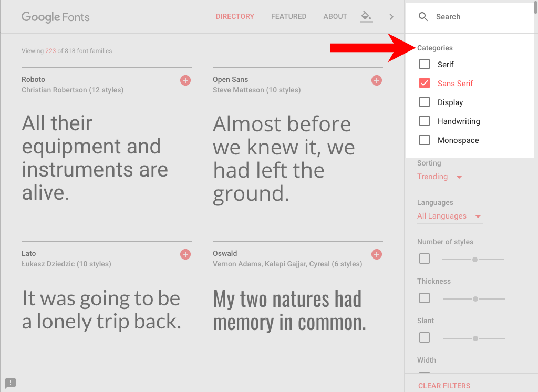Open the Roboto font title
The height and width of the screenshot is (392, 538).
pos(33,79)
